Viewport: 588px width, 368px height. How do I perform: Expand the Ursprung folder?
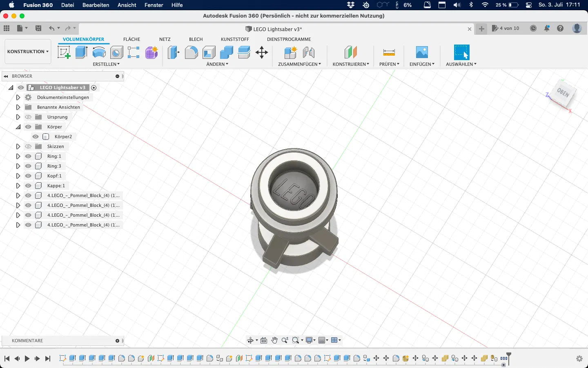pyautogui.click(x=18, y=117)
